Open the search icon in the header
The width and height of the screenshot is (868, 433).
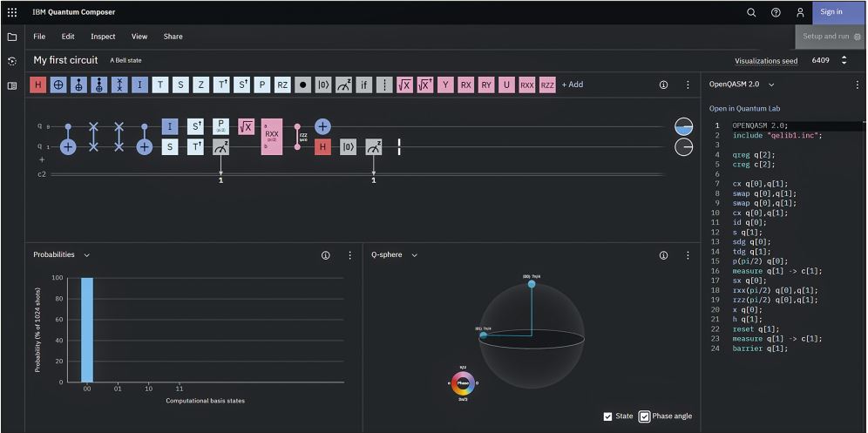(x=751, y=12)
